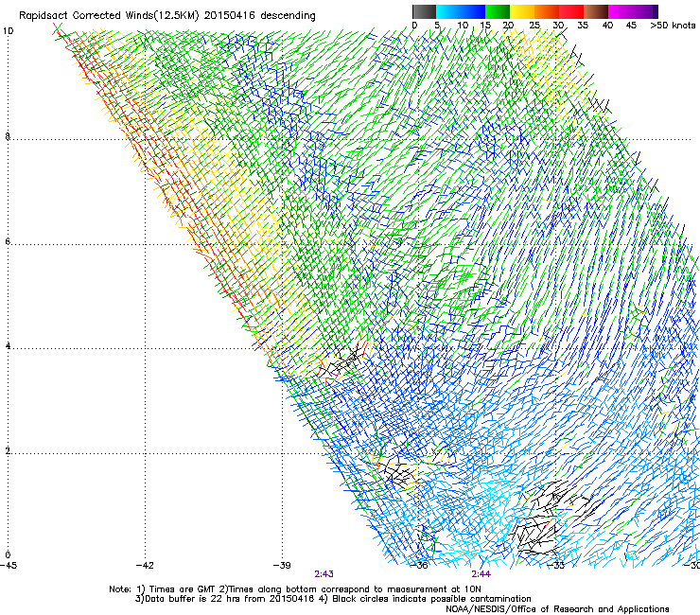
Task: Click the purple time label '2:43'
Action: click(324, 574)
